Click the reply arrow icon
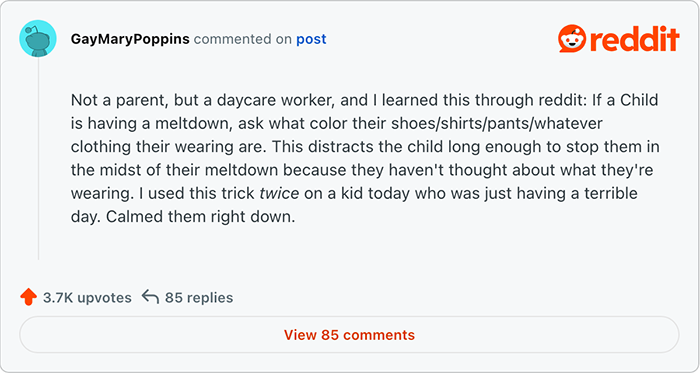This screenshot has width=700, height=373. pyautogui.click(x=150, y=297)
